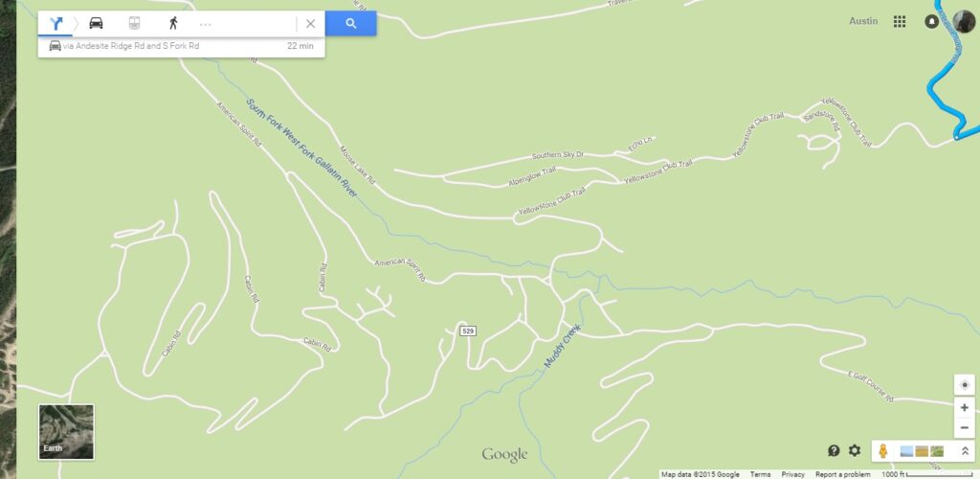Select the walking travel mode icon
The height and width of the screenshot is (479, 980).
point(173,24)
